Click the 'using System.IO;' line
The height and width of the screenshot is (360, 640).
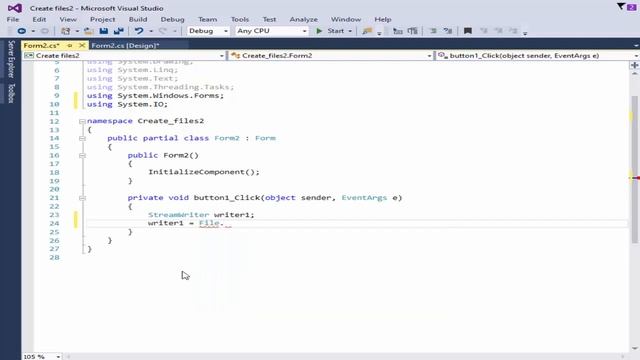pos(127,104)
